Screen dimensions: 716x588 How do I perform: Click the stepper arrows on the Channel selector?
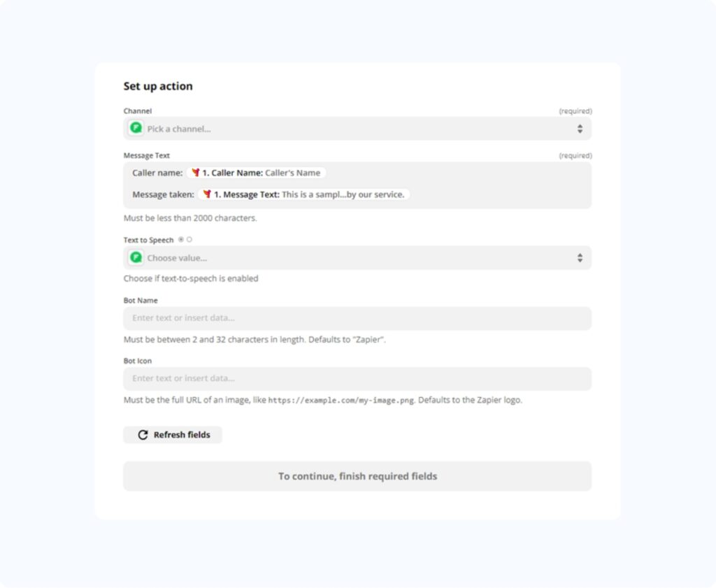(580, 128)
